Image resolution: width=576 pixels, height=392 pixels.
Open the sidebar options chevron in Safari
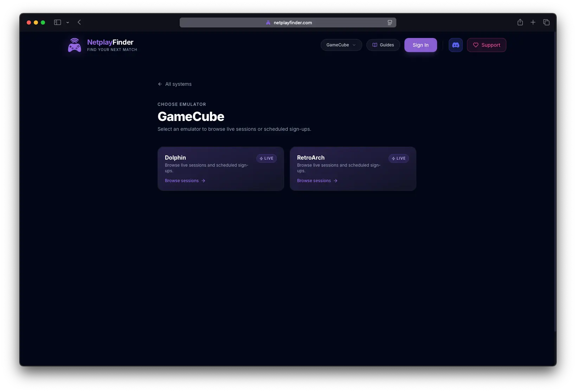[x=68, y=23]
